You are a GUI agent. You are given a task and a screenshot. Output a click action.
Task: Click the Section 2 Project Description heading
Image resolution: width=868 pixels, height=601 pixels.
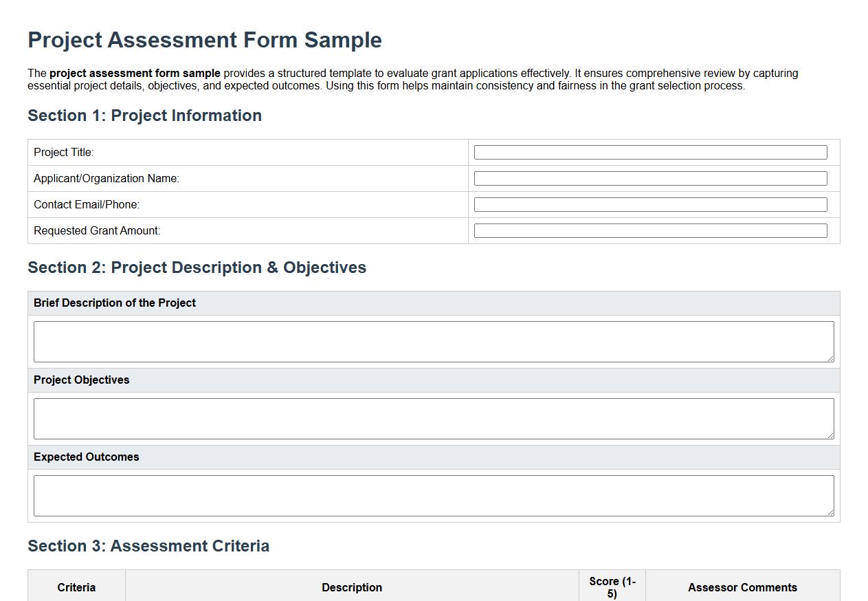pos(197,267)
